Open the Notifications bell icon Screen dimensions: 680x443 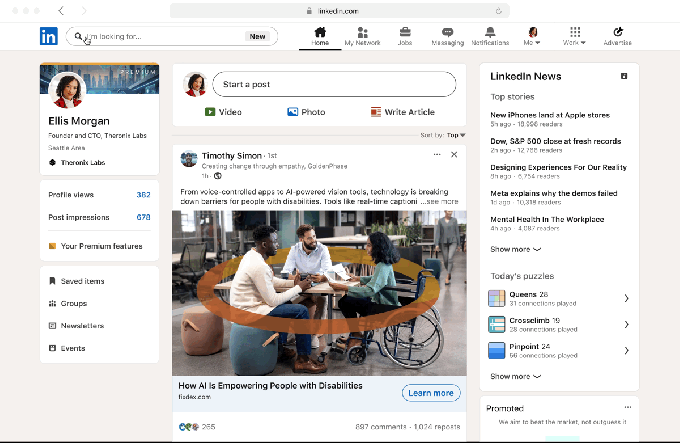[490, 33]
